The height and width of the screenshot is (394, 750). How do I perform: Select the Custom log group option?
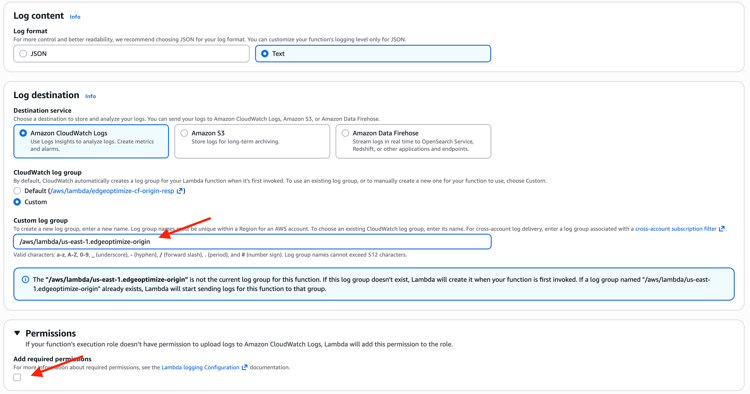[x=17, y=202]
